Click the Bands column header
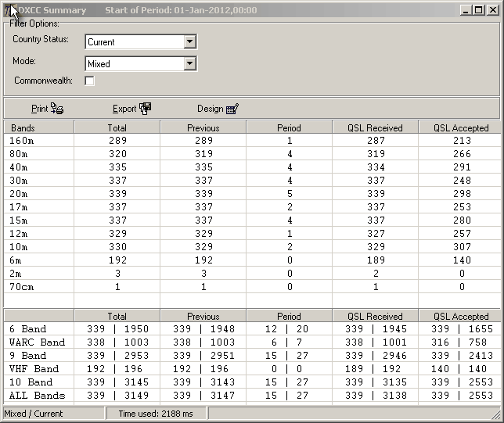 tap(39, 127)
